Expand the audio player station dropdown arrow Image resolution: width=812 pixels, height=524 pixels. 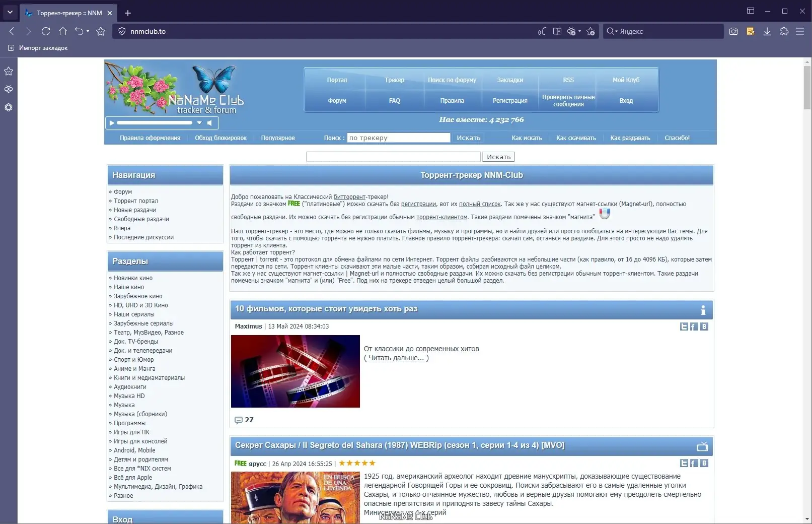(199, 122)
